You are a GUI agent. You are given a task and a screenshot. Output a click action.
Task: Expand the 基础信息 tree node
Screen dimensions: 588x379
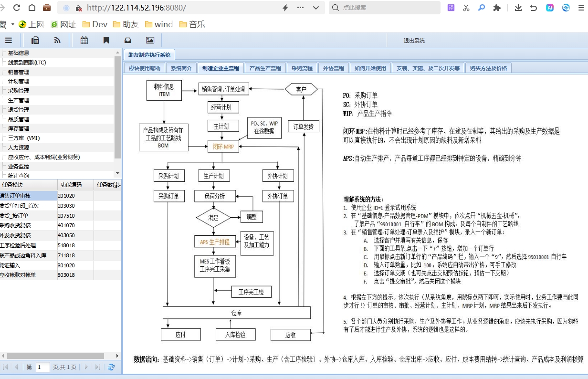(19, 53)
